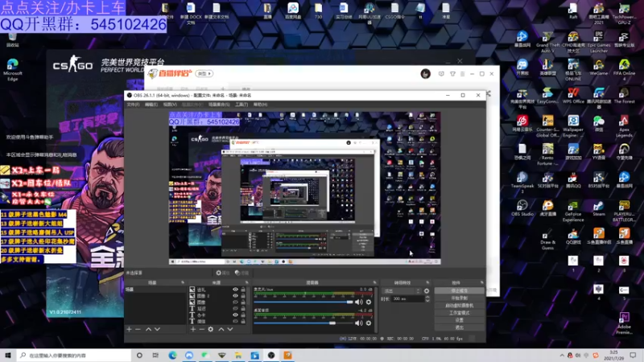Open WPS Office desktop shortcut

click(x=573, y=96)
